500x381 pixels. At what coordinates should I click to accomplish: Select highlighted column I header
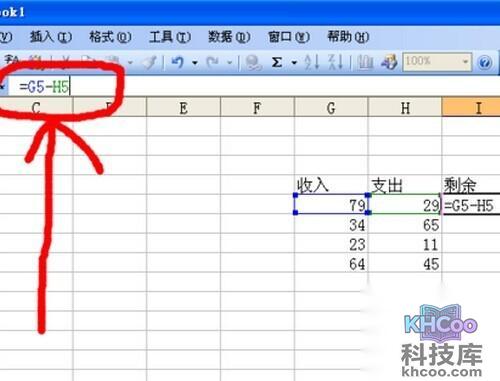point(471,108)
